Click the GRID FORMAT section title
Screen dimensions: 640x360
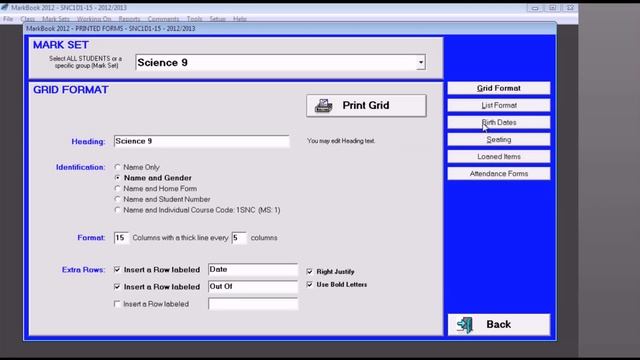[x=71, y=90]
